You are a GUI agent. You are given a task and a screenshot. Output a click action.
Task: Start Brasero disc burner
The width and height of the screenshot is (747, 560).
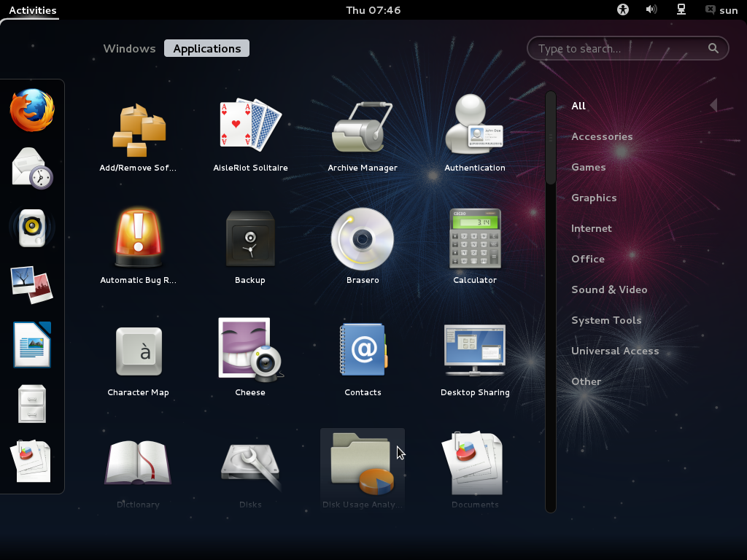pos(363,241)
